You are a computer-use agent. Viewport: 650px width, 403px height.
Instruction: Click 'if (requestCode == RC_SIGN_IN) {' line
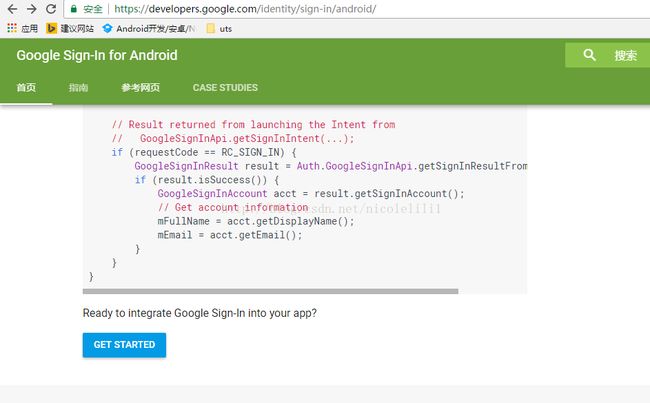[204, 152]
